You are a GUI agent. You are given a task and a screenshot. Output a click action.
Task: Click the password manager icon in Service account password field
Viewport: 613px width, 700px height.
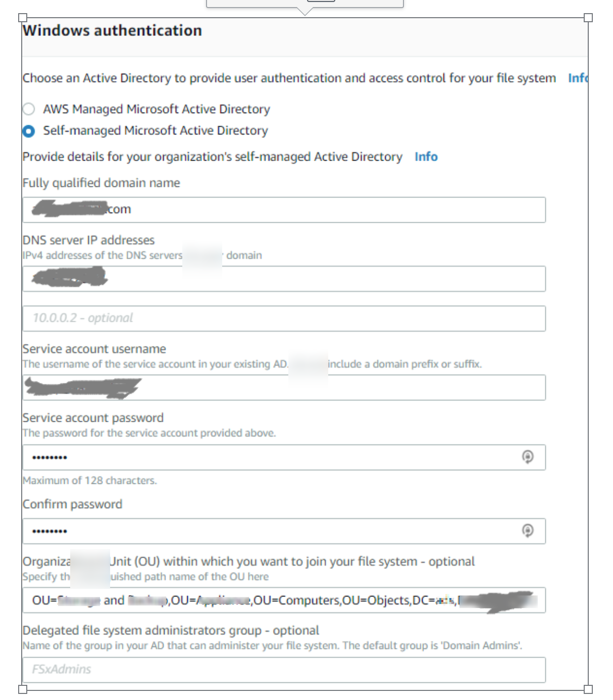click(x=527, y=457)
